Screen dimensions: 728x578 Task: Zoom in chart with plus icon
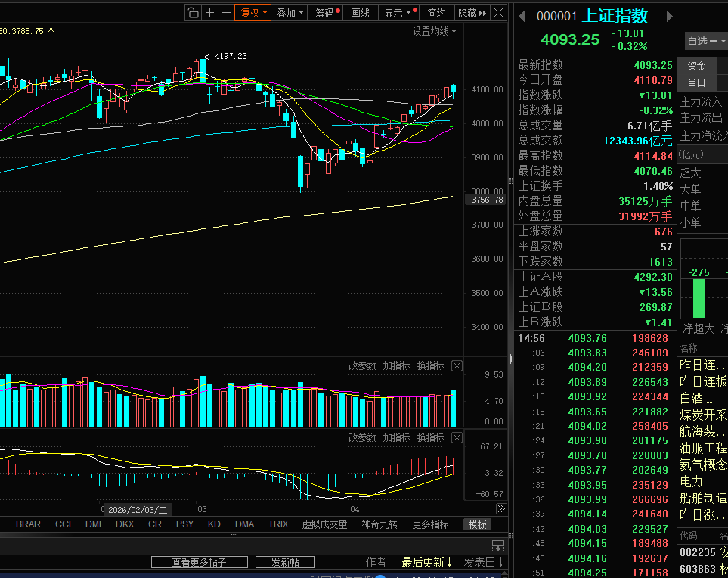[210, 13]
